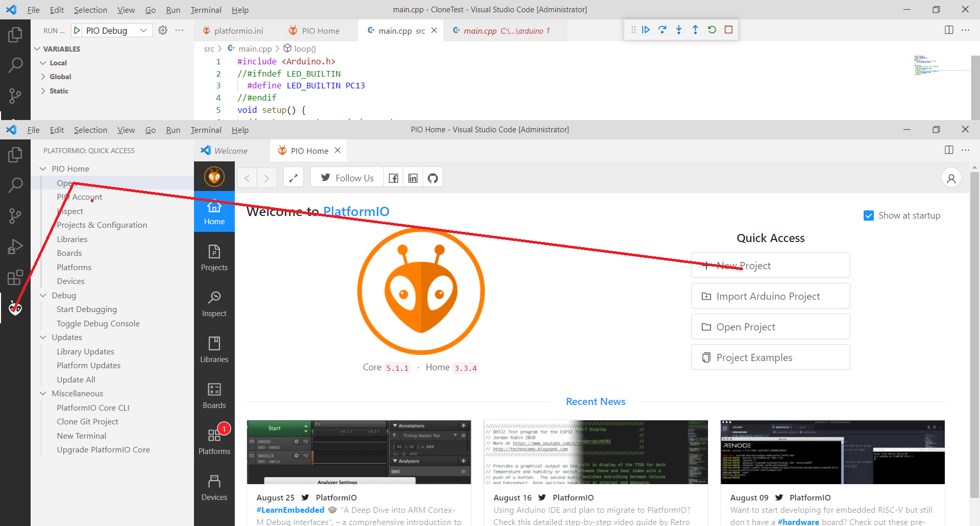
Task: Close the PIO Home tab
Action: click(x=337, y=150)
